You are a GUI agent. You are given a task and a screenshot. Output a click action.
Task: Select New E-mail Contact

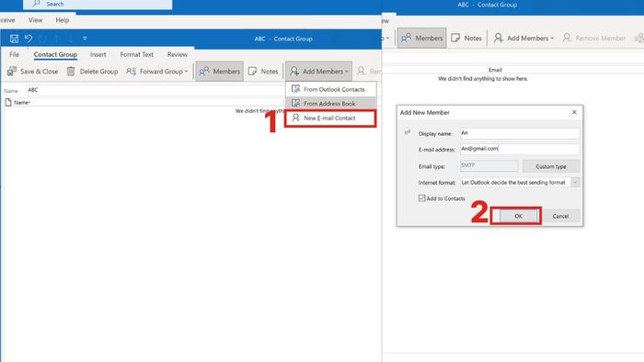(x=330, y=119)
